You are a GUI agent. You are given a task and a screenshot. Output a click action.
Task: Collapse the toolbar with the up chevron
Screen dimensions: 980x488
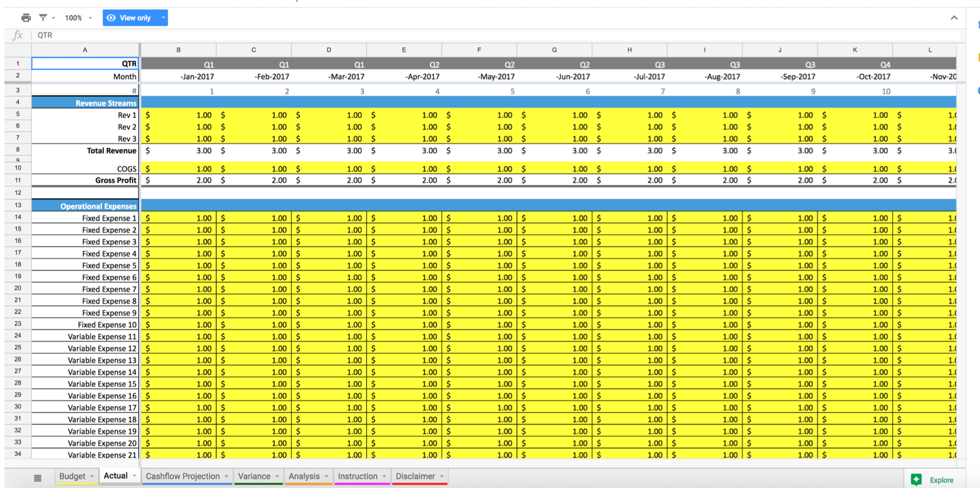tap(954, 18)
